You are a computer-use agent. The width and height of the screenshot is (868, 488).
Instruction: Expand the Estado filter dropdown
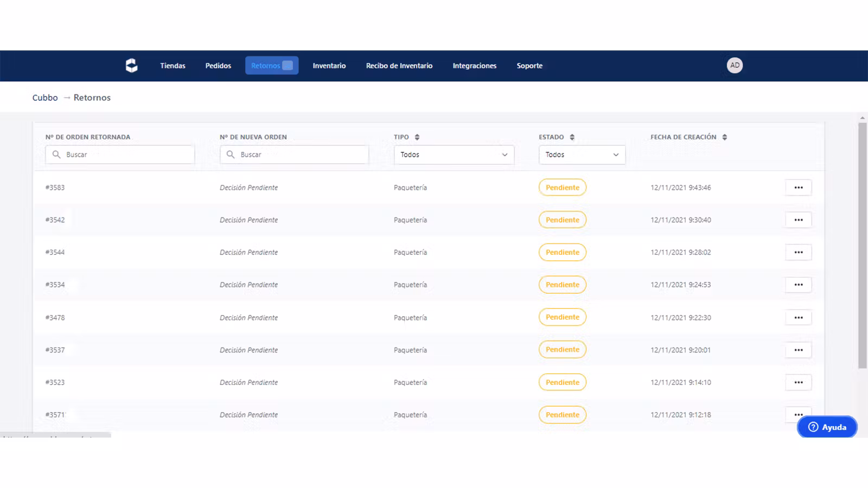tap(582, 155)
